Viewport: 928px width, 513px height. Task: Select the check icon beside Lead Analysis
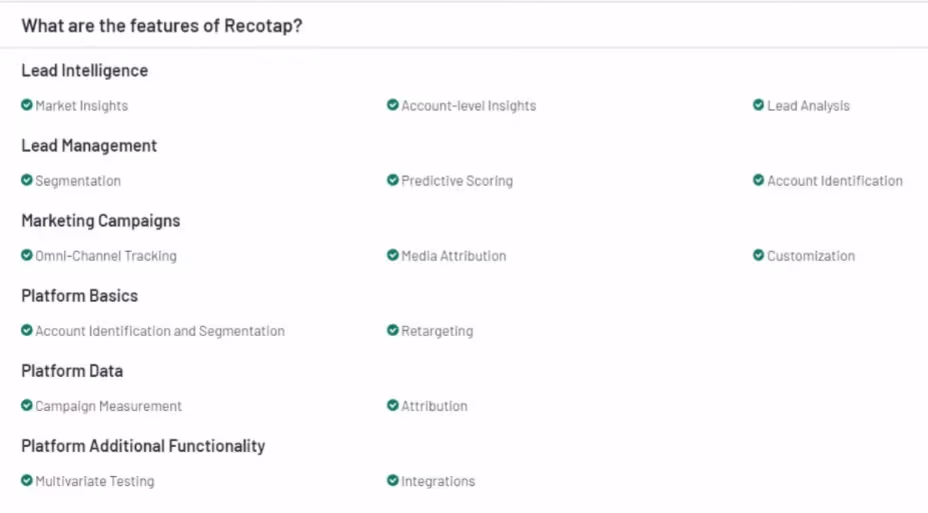(758, 105)
